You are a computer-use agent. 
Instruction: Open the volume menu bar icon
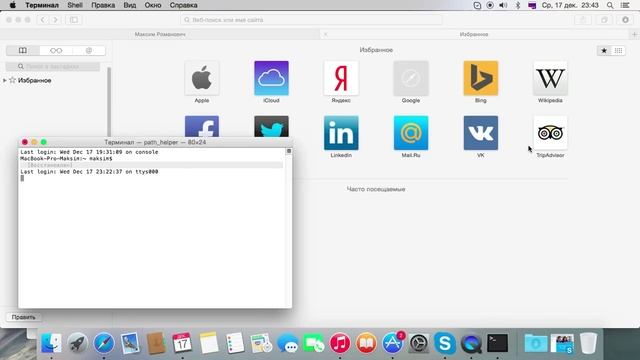pyautogui.click(x=503, y=5)
